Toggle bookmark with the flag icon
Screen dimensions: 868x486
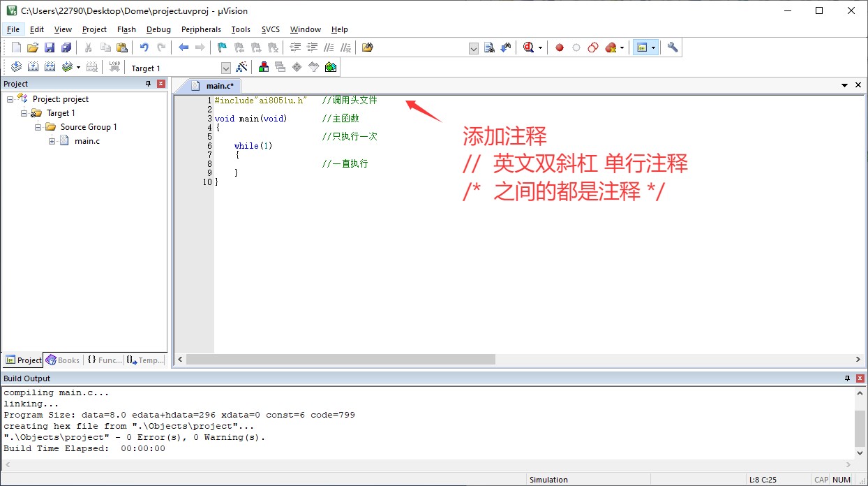coord(222,47)
